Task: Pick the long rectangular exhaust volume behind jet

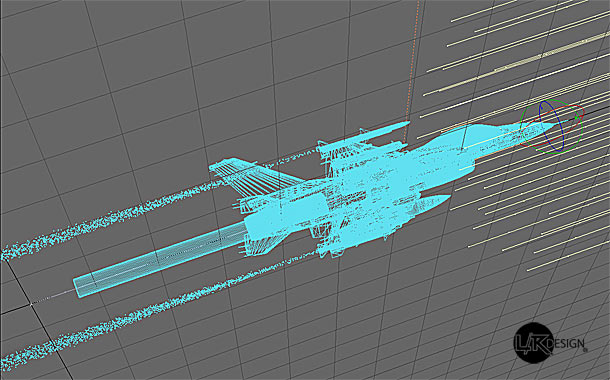Action: point(160,259)
